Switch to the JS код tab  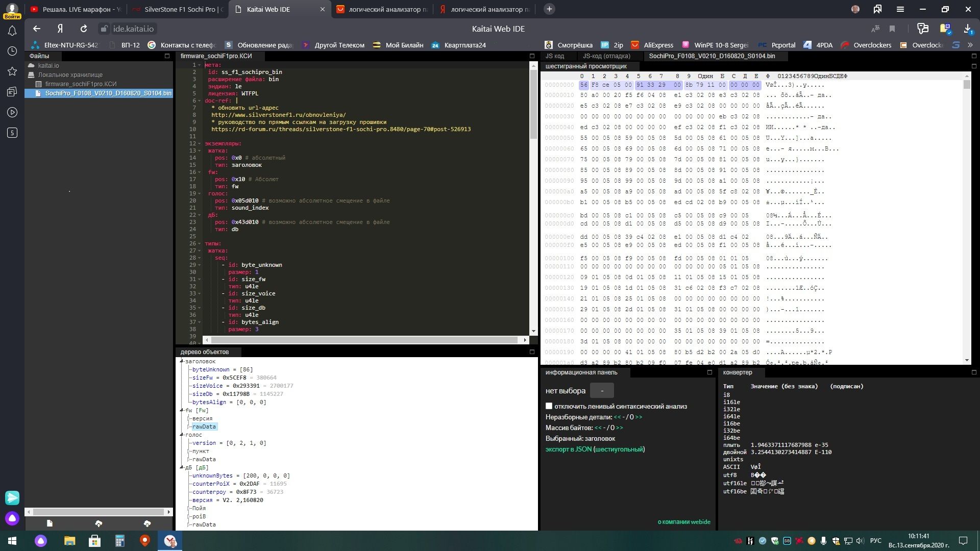pyautogui.click(x=555, y=56)
